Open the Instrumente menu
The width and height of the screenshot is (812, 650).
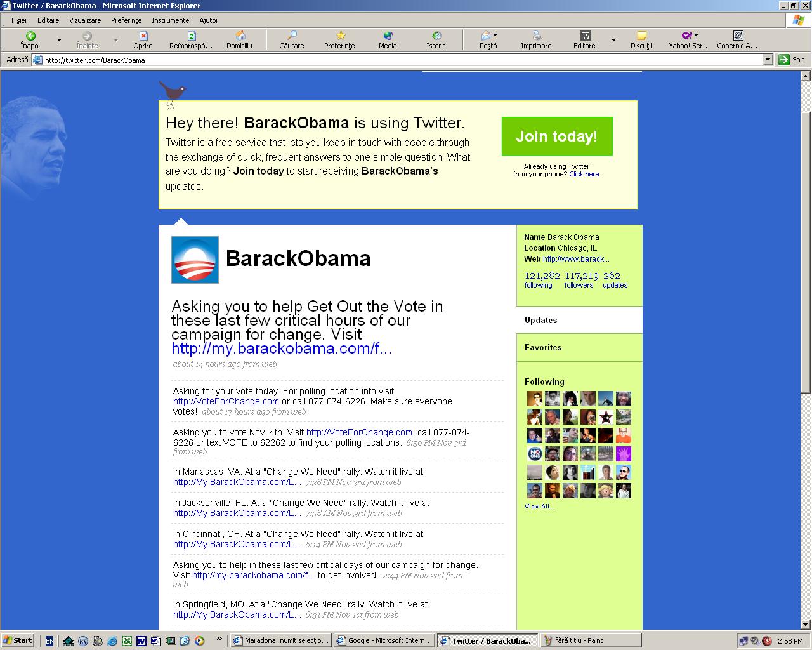[170, 20]
